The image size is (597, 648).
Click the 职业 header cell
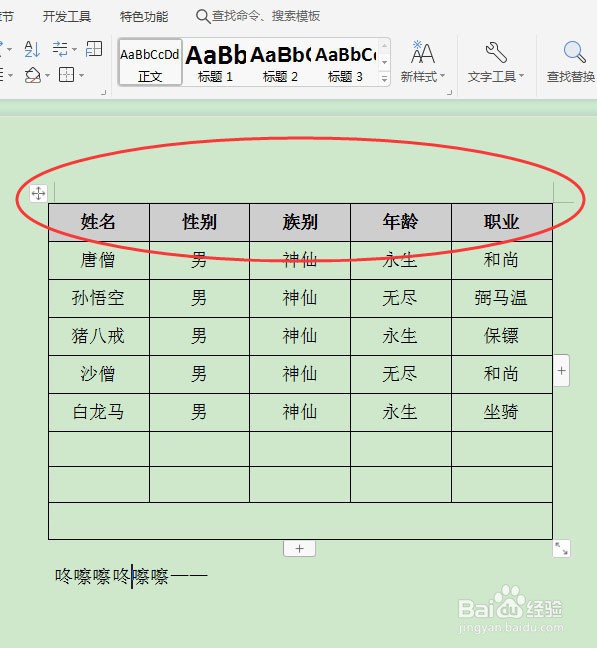pyautogui.click(x=502, y=222)
